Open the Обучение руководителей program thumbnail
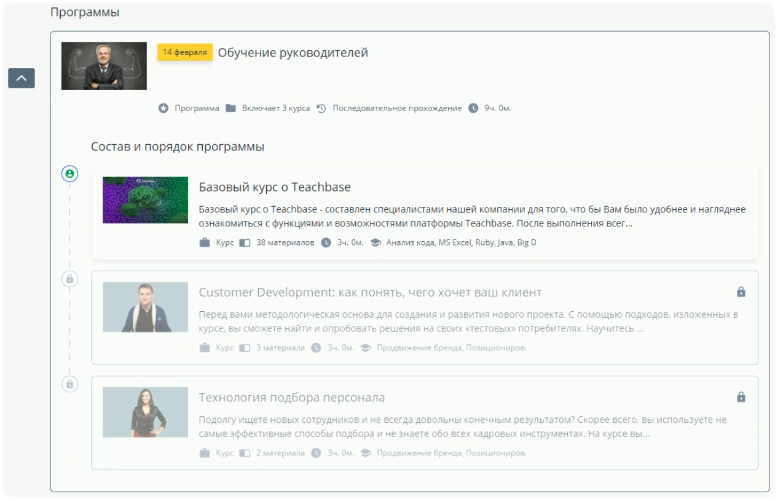 (104, 66)
